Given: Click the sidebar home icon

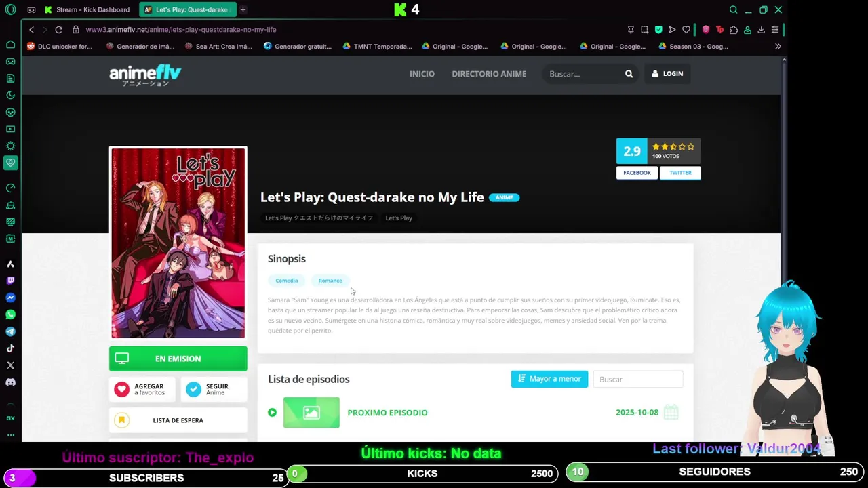Looking at the screenshot, I should (10, 45).
